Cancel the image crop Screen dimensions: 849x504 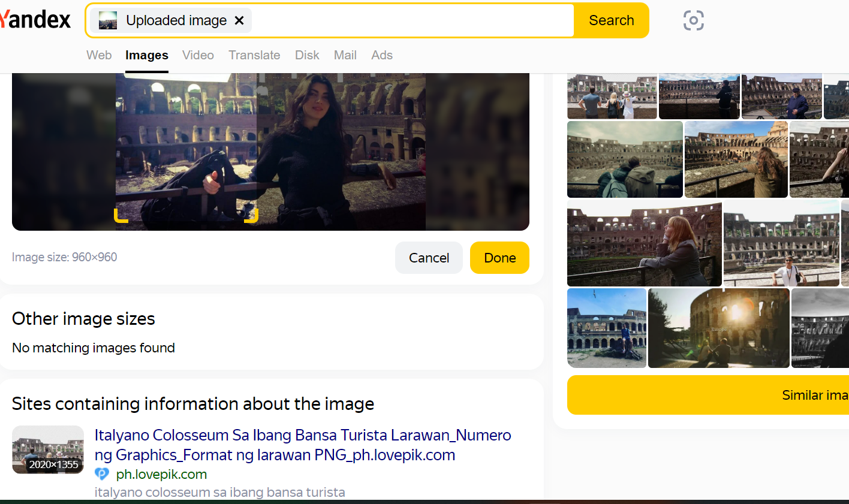429,258
